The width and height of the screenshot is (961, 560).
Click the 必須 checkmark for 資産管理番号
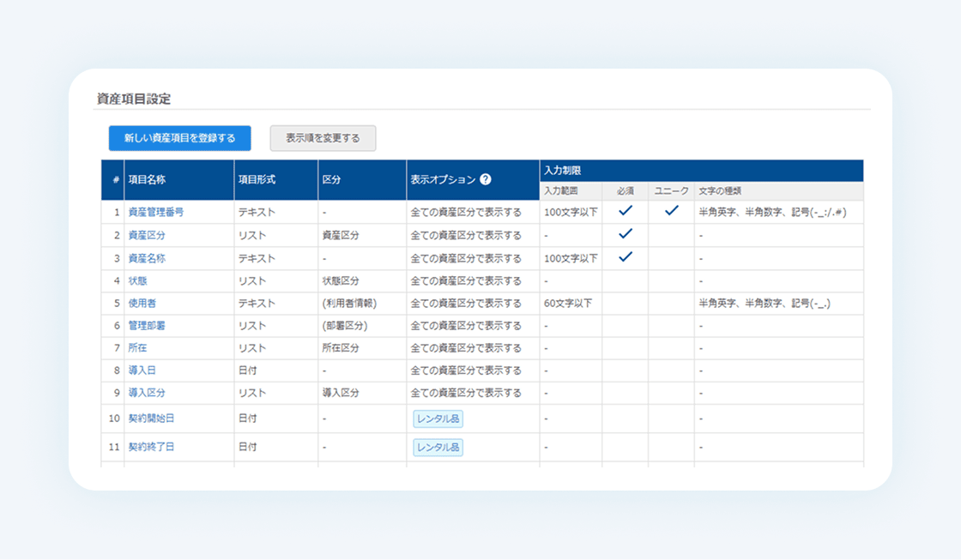[626, 211]
